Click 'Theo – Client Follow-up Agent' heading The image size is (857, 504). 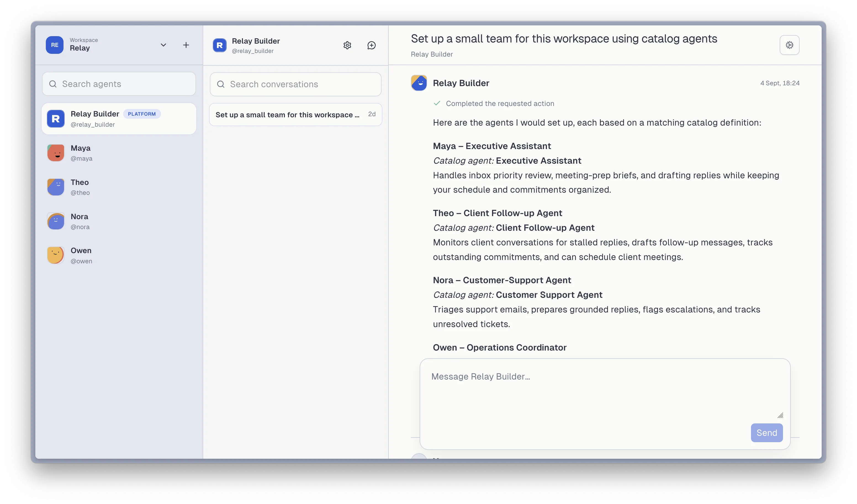click(x=497, y=213)
